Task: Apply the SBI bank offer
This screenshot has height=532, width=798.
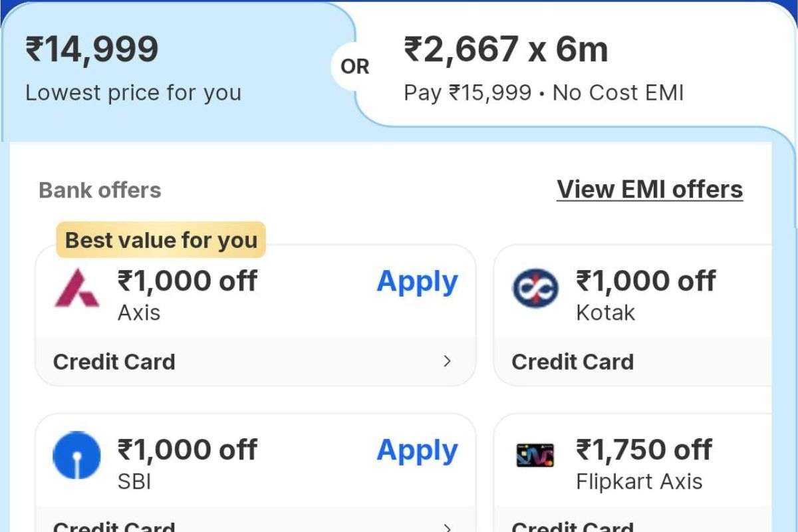Action: pos(416,450)
